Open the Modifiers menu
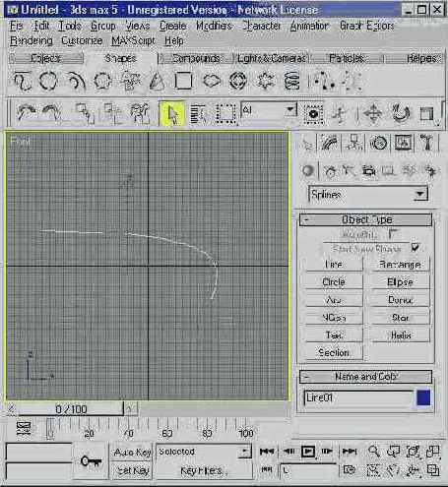 tap(214, 26)
